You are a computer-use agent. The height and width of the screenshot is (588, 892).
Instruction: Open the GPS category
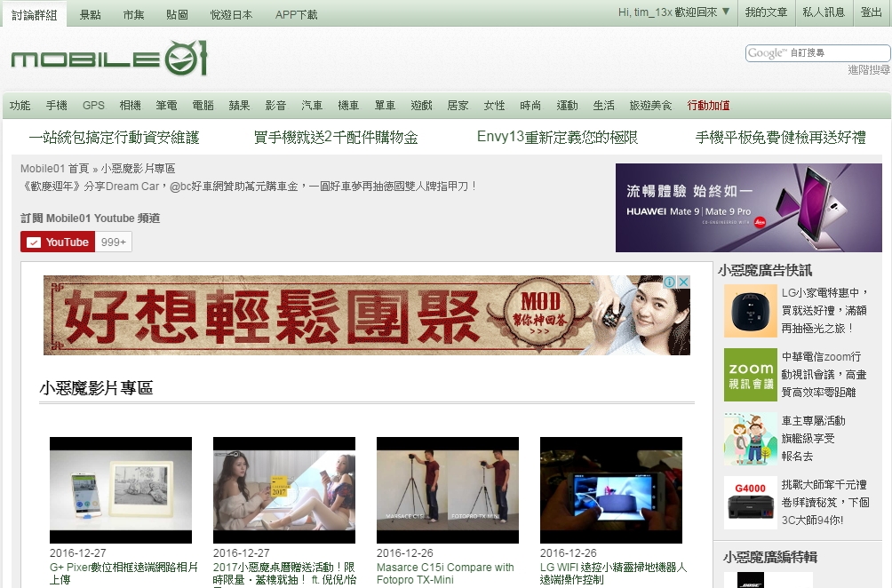pos(93,105)
